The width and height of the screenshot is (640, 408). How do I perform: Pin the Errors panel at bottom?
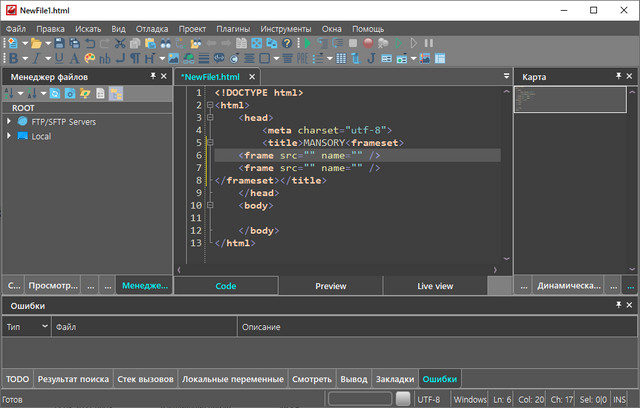click(616, 305)
